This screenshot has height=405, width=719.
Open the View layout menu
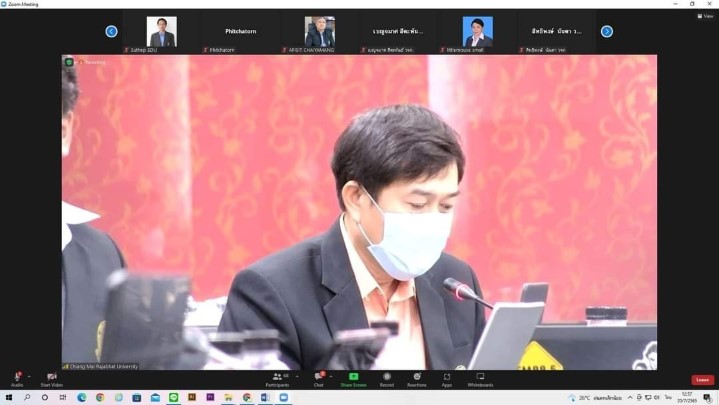click(x=706, y=16)
